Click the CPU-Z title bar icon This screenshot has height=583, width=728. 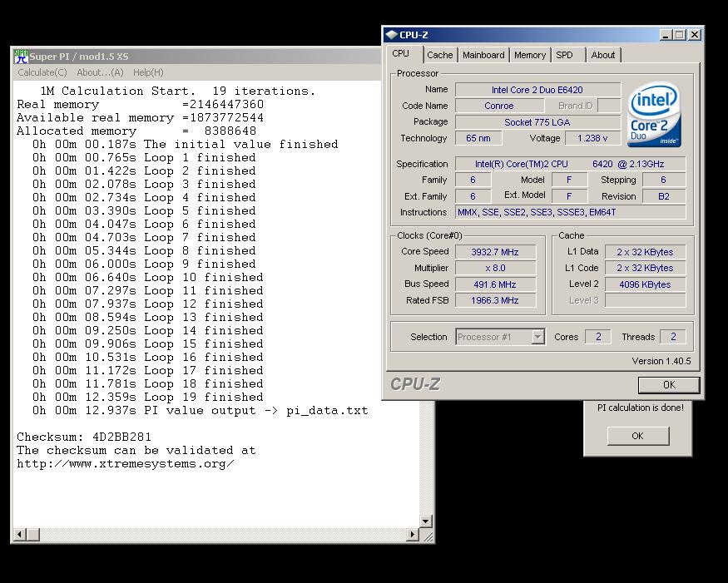(x=391, y=35)
